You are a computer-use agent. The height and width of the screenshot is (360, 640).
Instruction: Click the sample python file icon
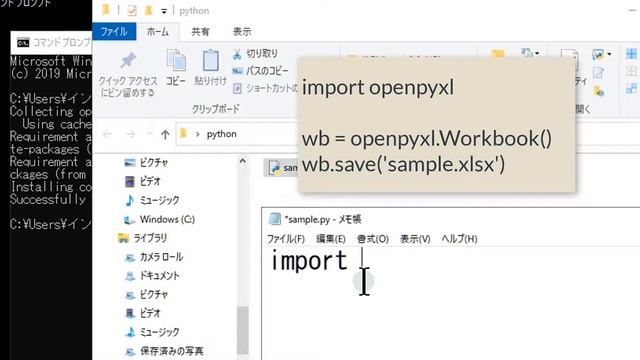coord(274,167)
